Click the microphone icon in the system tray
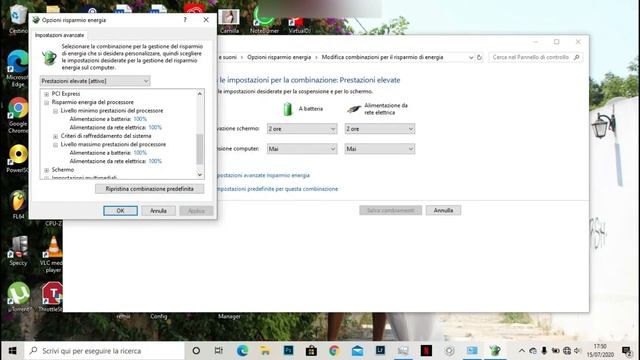 (x=544, y=351)
